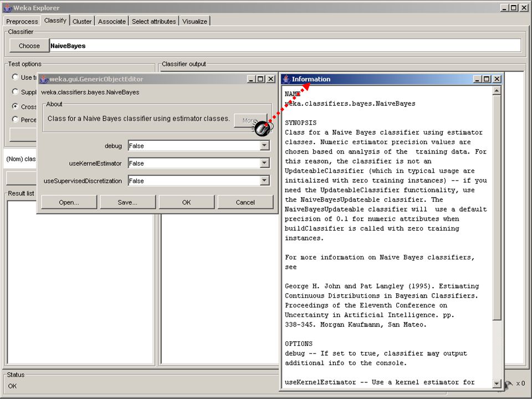Click the 'Information' window title text

click(x=311, y=79)
